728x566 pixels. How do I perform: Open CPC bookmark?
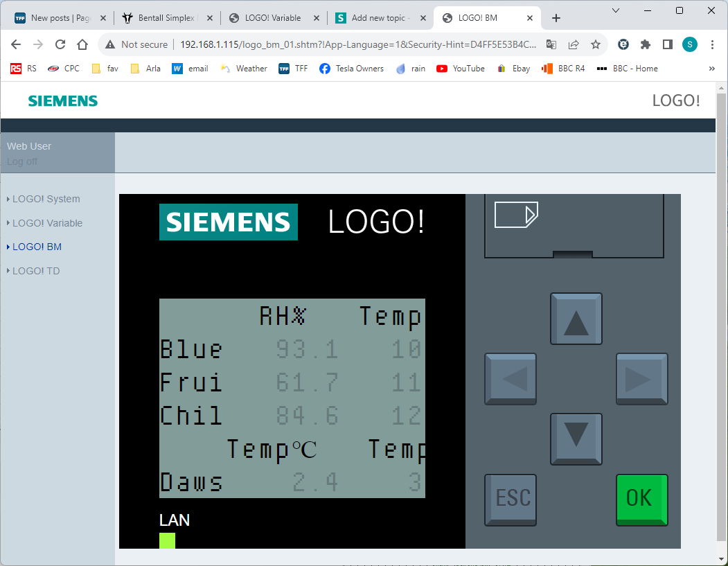[x=64, y=69]
